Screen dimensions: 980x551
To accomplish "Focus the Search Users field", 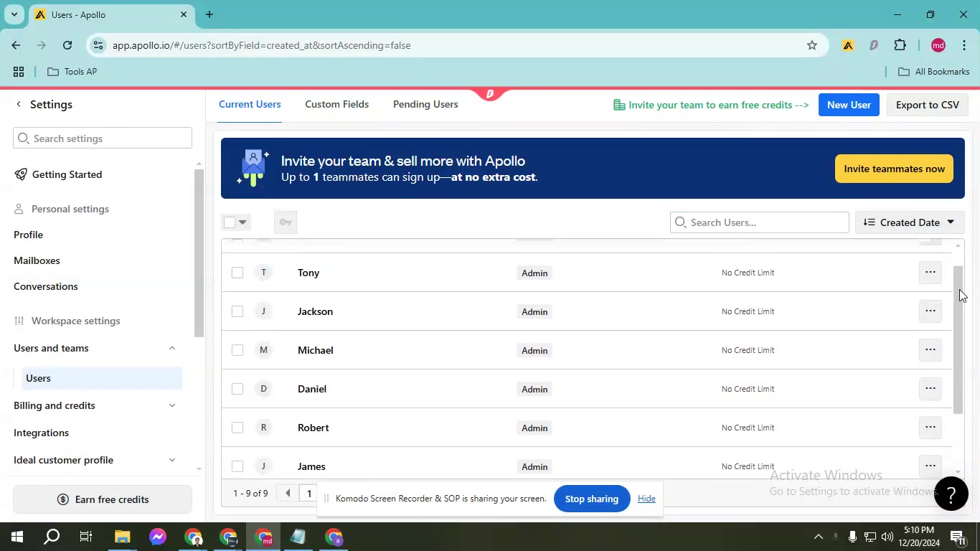I will click(x=760, y=222).
